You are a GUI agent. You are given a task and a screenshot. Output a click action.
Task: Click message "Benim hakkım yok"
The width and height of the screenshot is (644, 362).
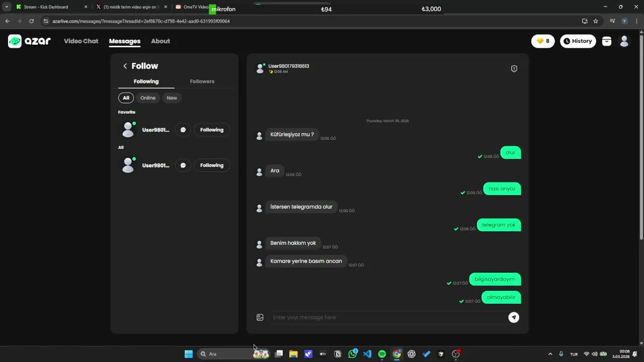tap(293, 243)
